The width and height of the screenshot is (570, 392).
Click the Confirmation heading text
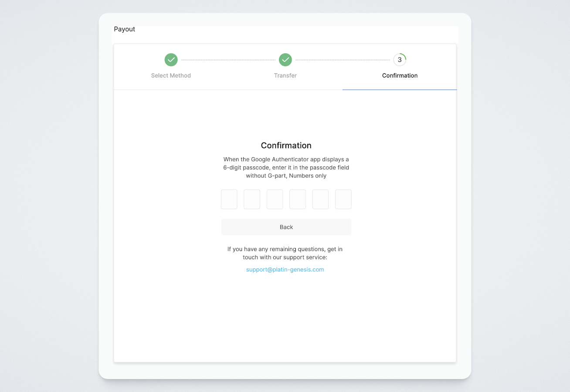(x=286, y=145)
